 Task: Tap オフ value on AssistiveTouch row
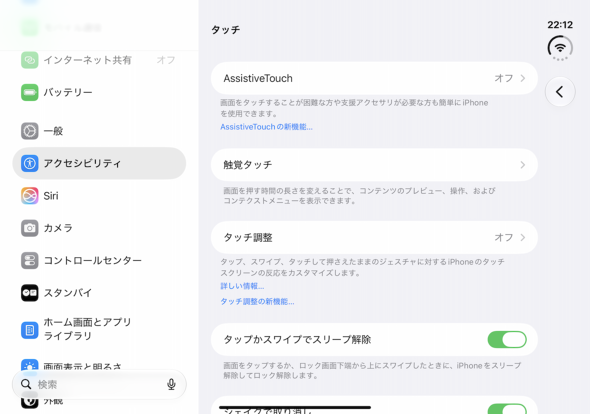pyautogui.click(x=504, y=78)
